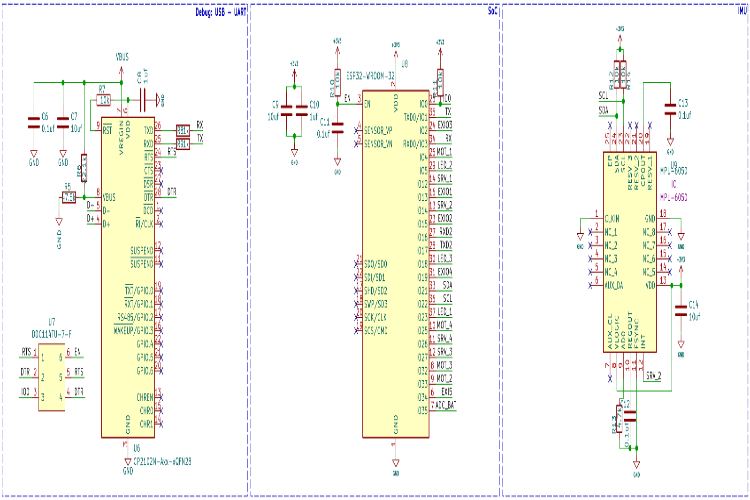Click the SCK/CLK pin label on ESP32
This screenshot has width=750, height=500.
pyautogui.click(x=375, y=317)
